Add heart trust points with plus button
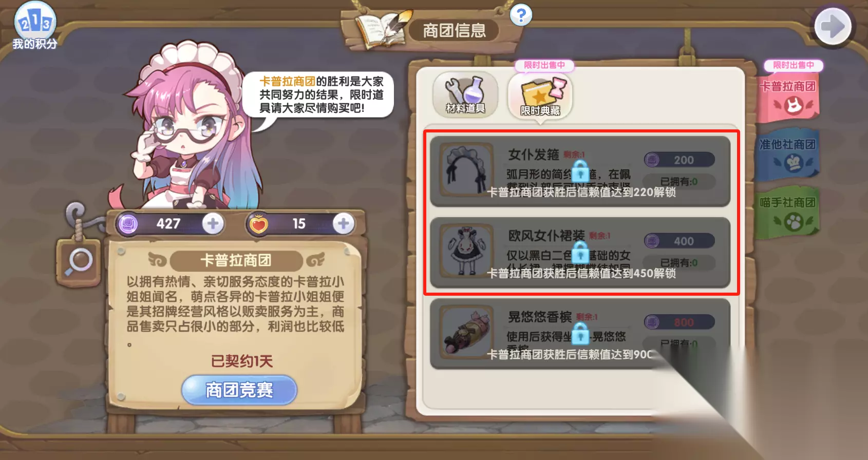Image resolution: width=868 pixels, height=460 pixels. coord(344,223)
